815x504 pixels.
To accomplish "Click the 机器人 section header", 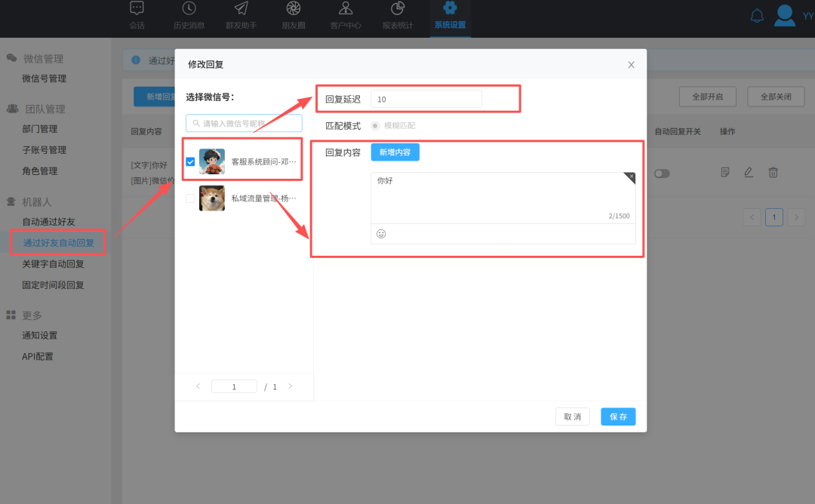I will [36, 202].
